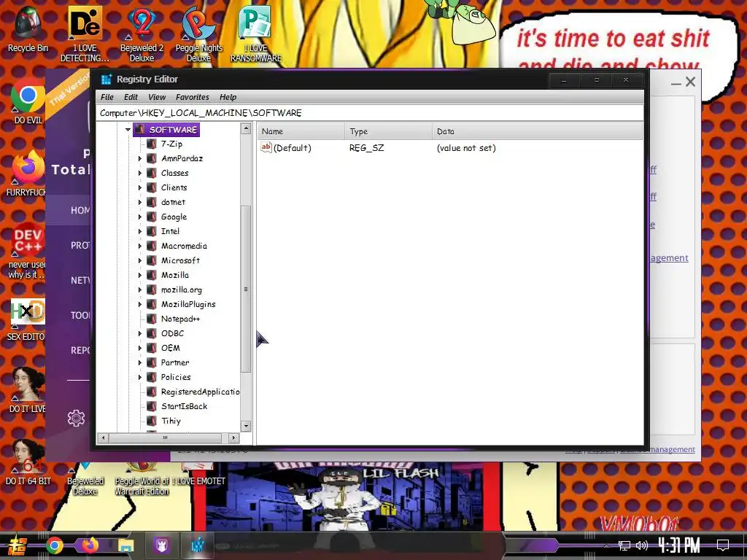Launch Bejeweled 2 Deluxe desktop icon
This screenshot has height=560, width=747.
click(142, 34)
